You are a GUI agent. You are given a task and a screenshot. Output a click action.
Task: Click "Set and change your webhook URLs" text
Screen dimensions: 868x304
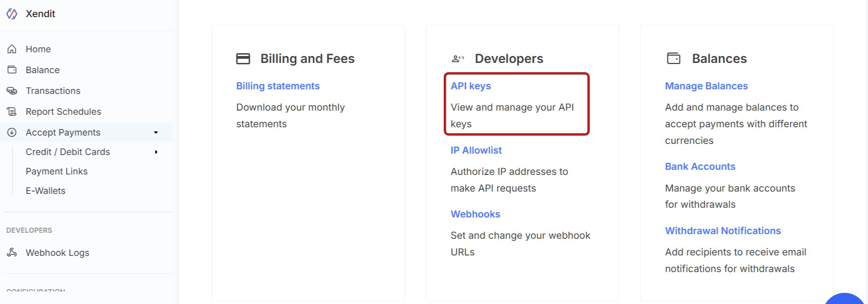[521, 244]
